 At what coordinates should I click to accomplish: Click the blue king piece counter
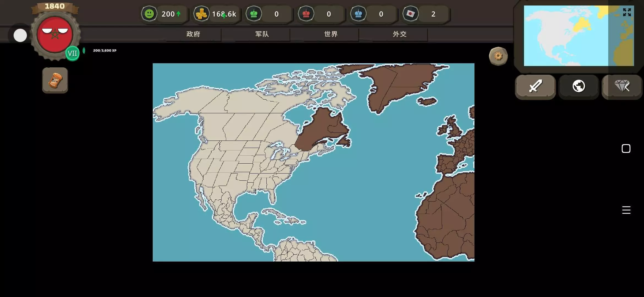[358, 14]
